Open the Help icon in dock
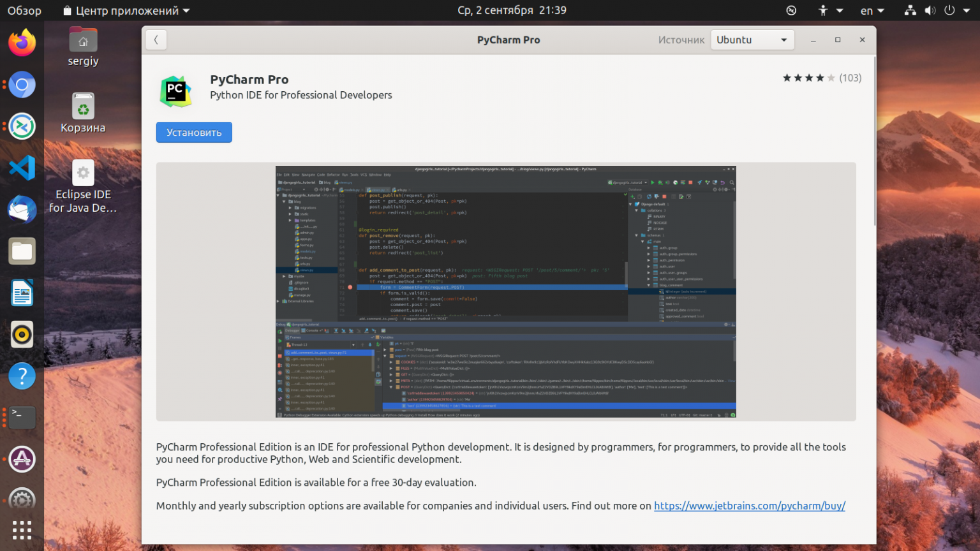The width and height of the screenshot is (980, 551). click(22, 376)
